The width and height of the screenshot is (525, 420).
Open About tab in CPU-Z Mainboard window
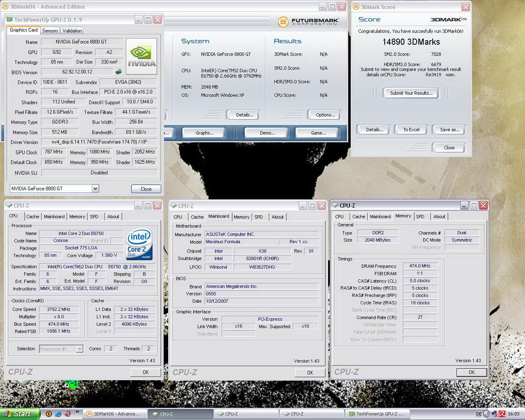tap(278, 217)
